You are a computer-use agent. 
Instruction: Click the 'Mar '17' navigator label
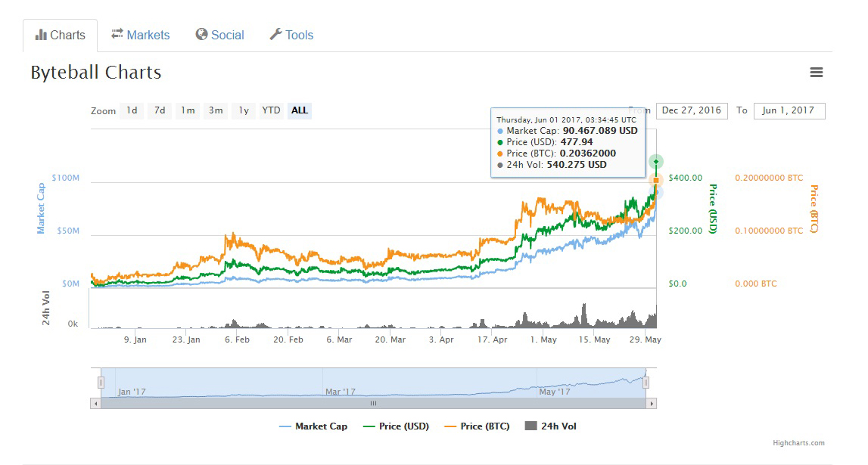tap(341, 392)
